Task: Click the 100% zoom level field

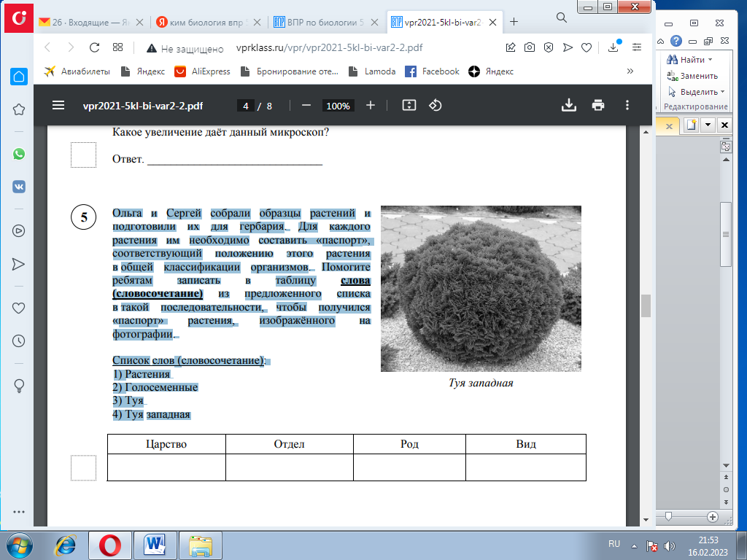Action: (x=338, y=106)
